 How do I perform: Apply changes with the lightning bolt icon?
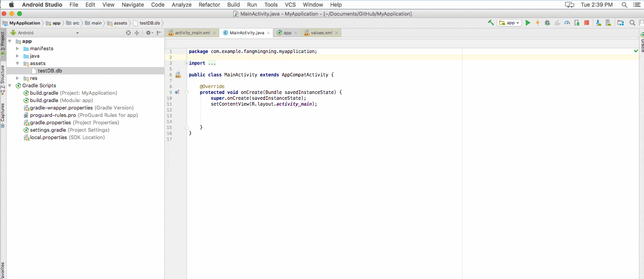tap(537, 23)
